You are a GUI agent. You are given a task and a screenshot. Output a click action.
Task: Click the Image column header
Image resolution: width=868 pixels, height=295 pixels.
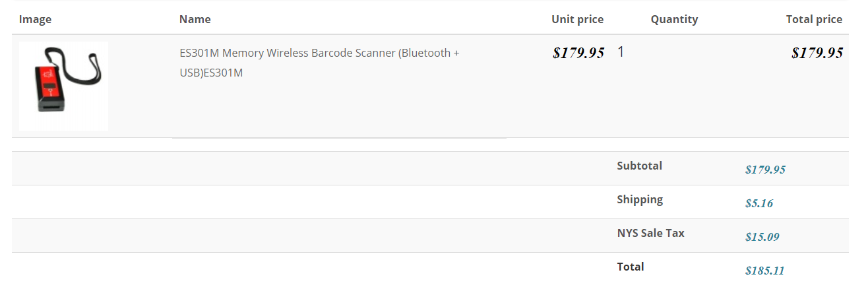click(35, 19)
